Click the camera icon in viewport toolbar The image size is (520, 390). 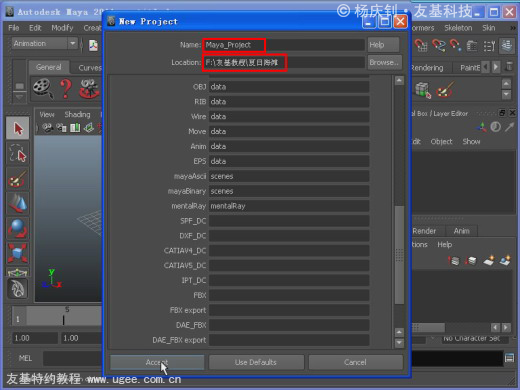47,127
